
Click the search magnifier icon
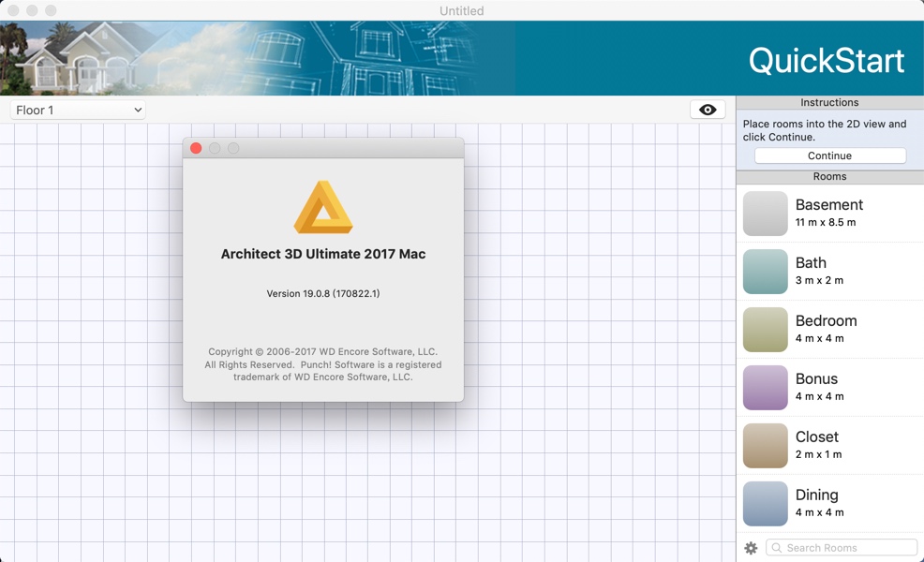[x=777, y=548]
